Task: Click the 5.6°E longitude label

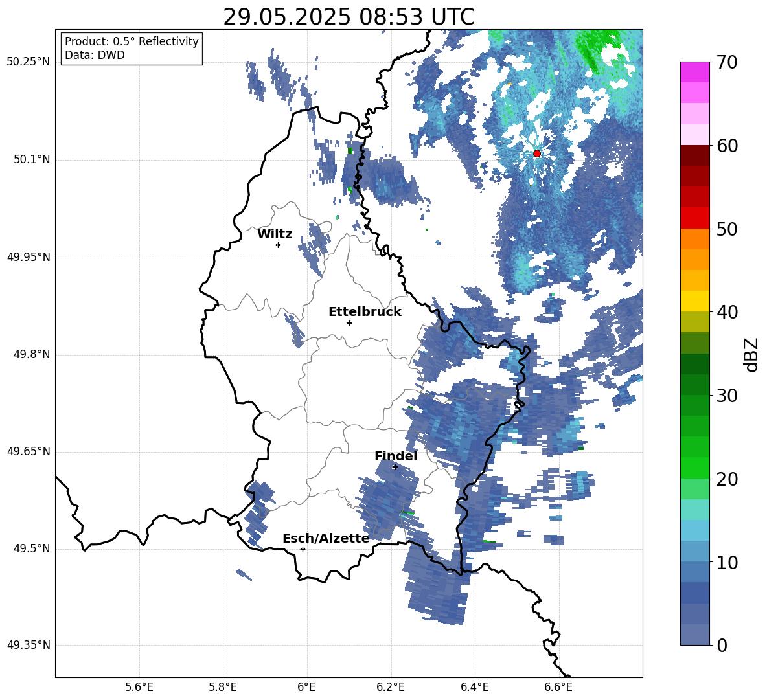Action: 139,687
